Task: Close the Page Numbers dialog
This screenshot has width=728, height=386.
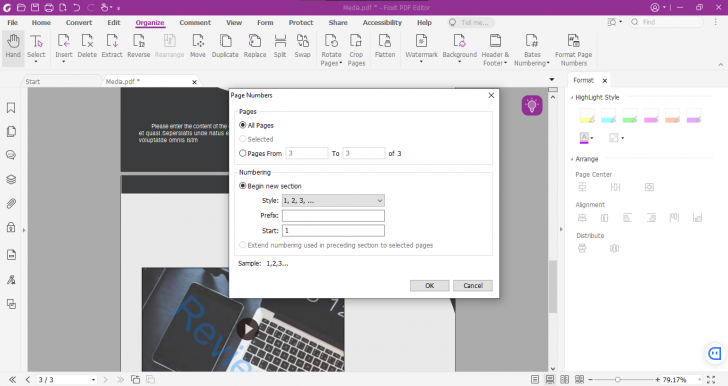Action: point(491,95)
